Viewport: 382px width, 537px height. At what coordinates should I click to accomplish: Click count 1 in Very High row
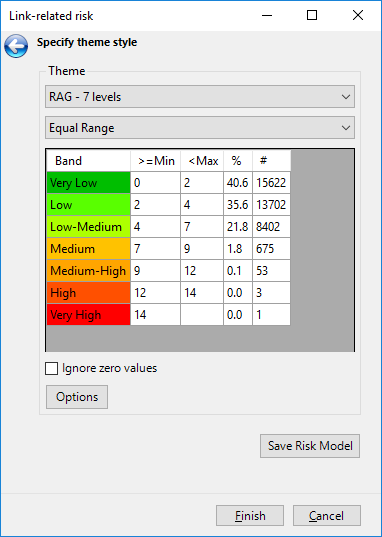[x=272, y=314]
